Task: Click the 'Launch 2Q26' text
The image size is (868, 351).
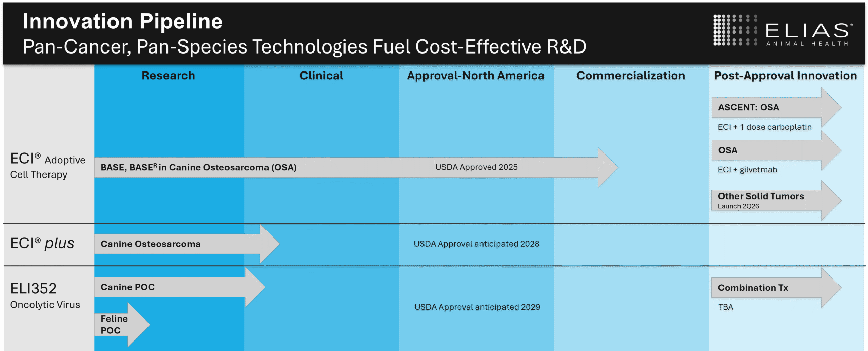Action: click(738, 206)
